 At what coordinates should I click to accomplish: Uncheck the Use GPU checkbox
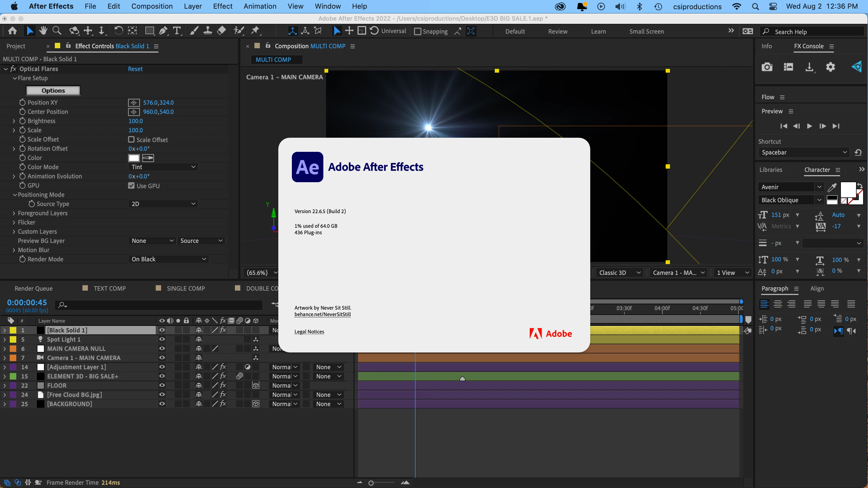click(x=131, y=185)
